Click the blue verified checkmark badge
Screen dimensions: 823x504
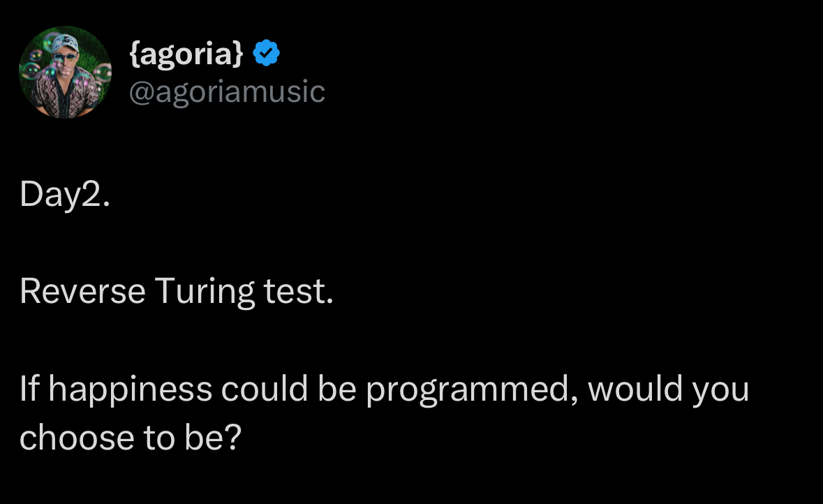click(x=266, y=52)
